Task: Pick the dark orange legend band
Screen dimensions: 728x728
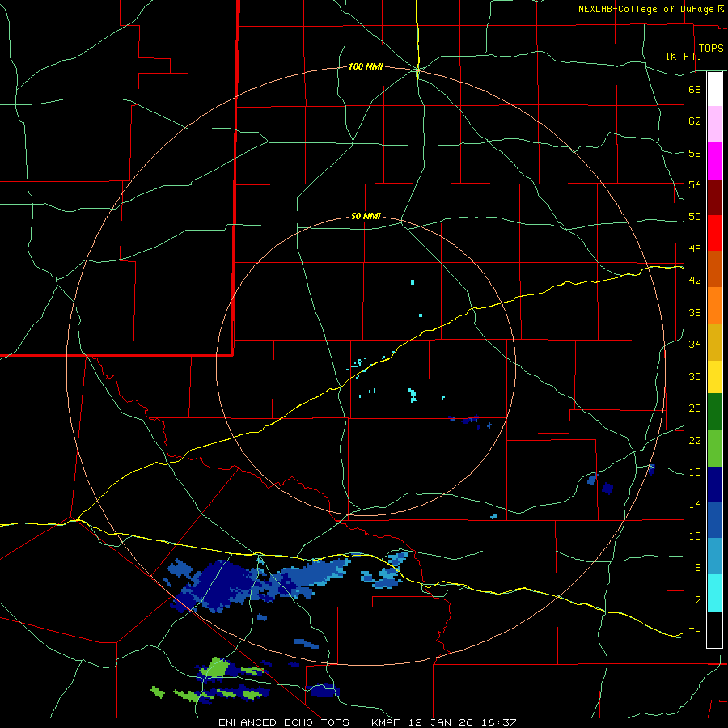Action: (x=714, y=269)
